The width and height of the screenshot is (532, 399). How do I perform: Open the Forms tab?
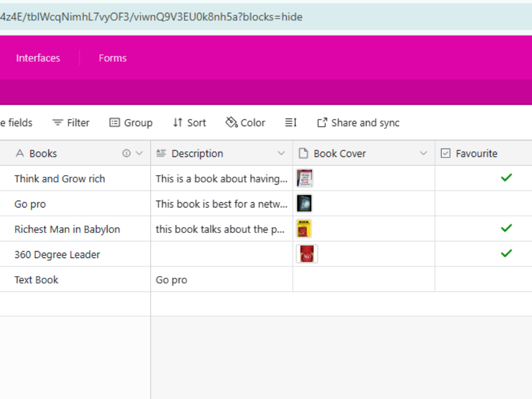point(113,58)
